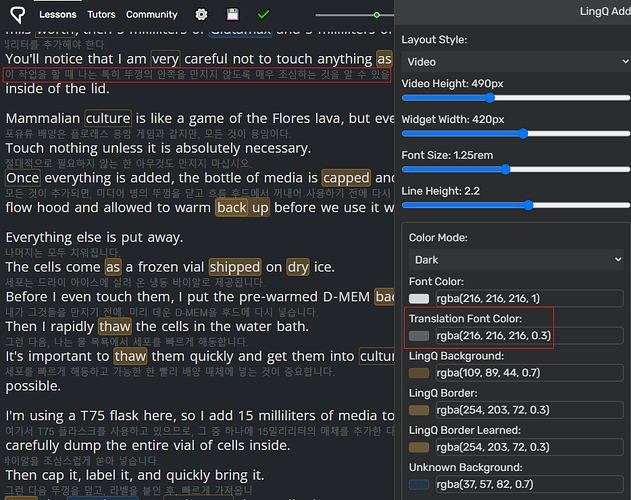This screenshot has height=500, width=631.
Task: Open the LingQ Border Learned color swatch
Action: pyautogui.click(x=419, y=447)
